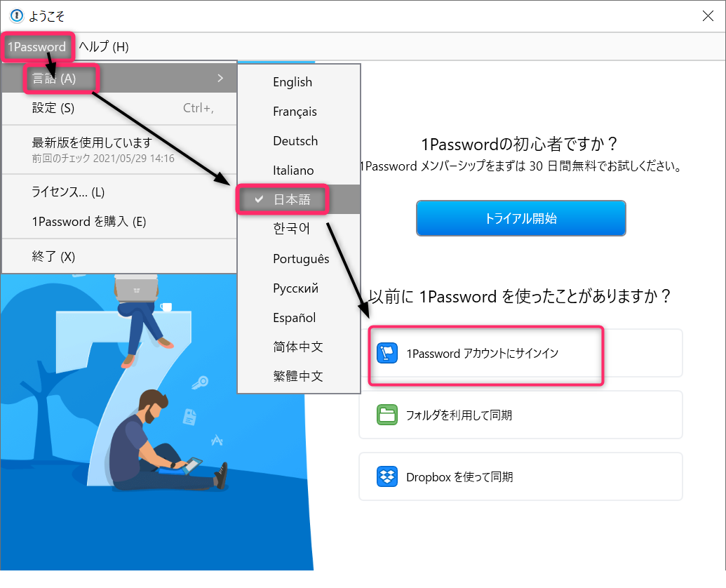Viewport: 726px width, 588px height.
Task: Switch language to 한국어
Action: click(x=299, y=229)
